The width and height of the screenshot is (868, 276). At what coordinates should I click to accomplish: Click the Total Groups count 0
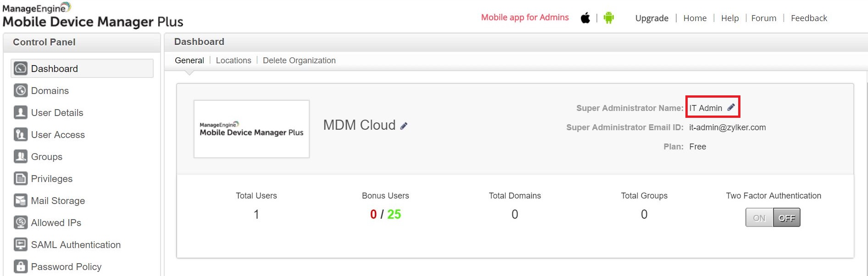(x=644, y=214)
